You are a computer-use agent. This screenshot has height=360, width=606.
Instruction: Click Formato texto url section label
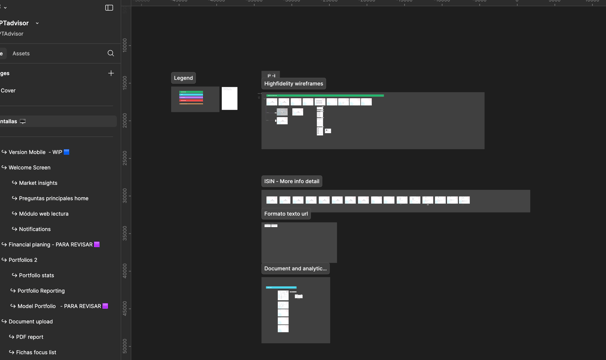pos(286,214)
